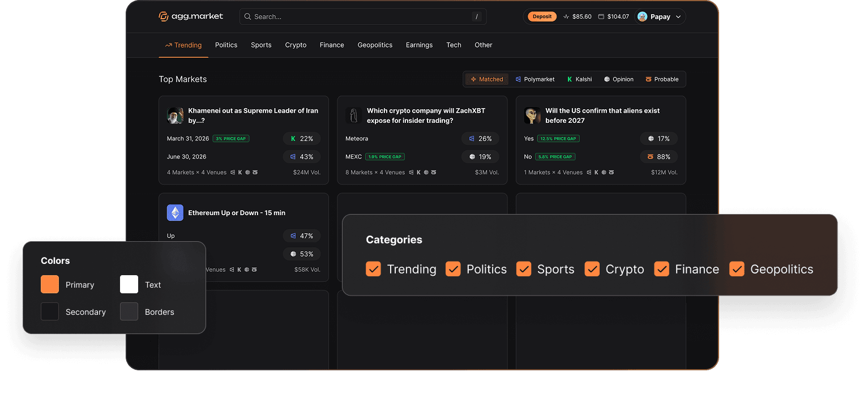Click the aliens market thumbnail

coord(532,116)
